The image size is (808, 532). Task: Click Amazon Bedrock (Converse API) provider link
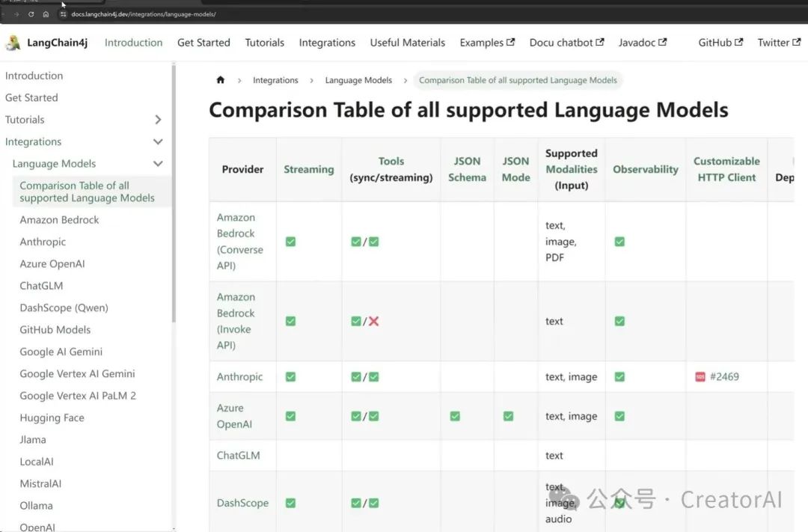240,242
